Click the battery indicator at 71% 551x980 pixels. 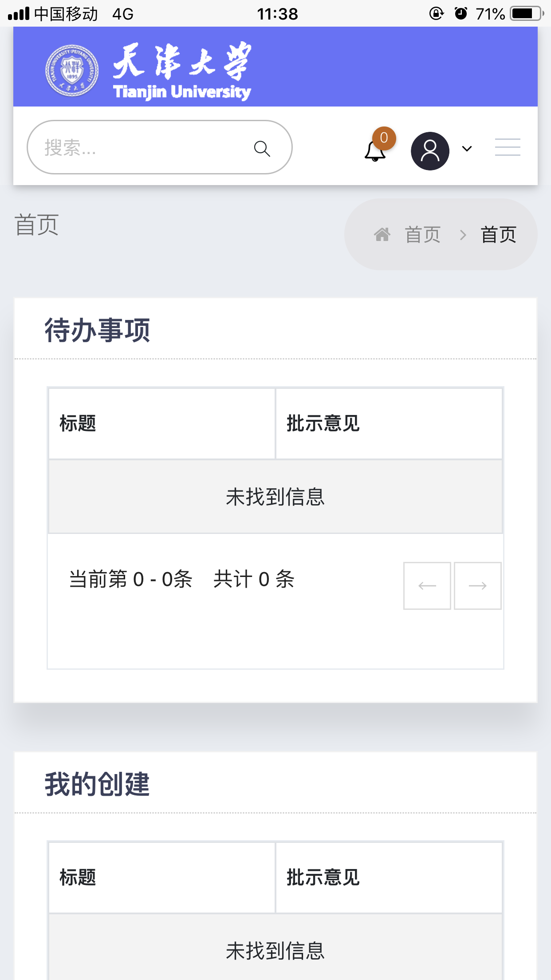[526, 13]
